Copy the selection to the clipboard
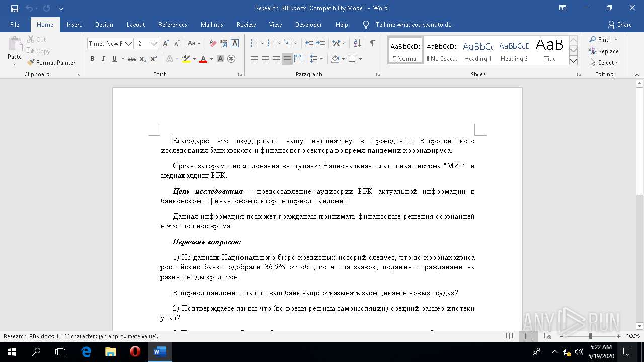The image size is (644, 362). [39, 51]
